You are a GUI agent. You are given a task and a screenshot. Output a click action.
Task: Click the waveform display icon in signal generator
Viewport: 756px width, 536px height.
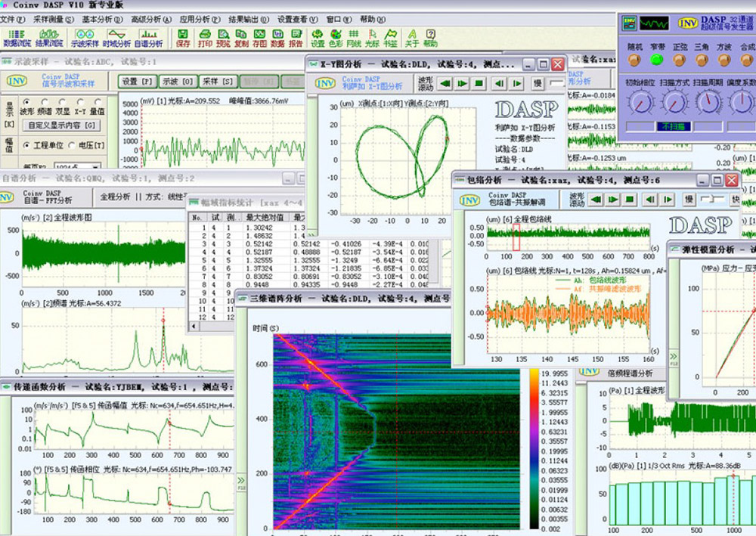(x=654, y=23)
